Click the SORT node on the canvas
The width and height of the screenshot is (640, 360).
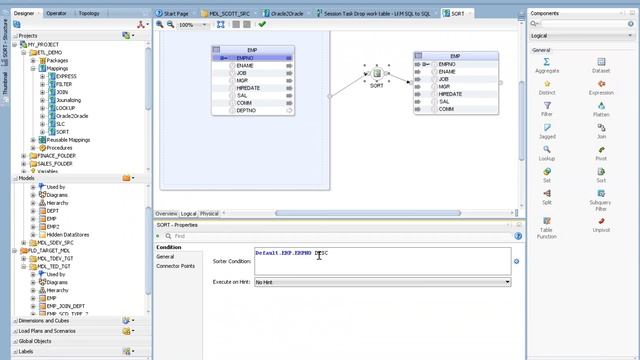377,74
